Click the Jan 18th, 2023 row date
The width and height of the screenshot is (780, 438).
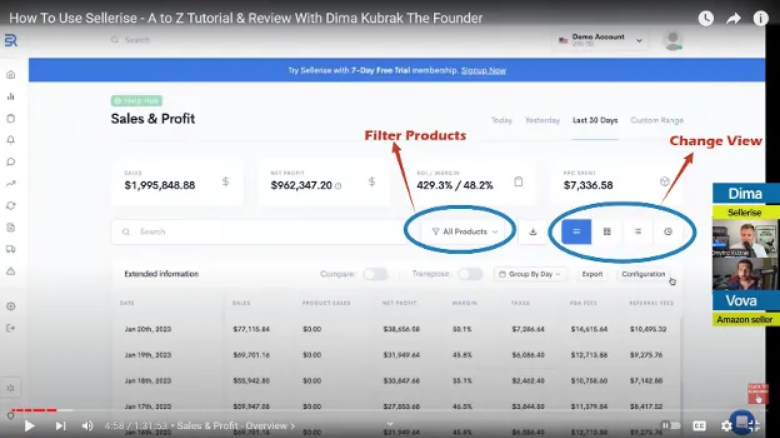coord(148,381)
